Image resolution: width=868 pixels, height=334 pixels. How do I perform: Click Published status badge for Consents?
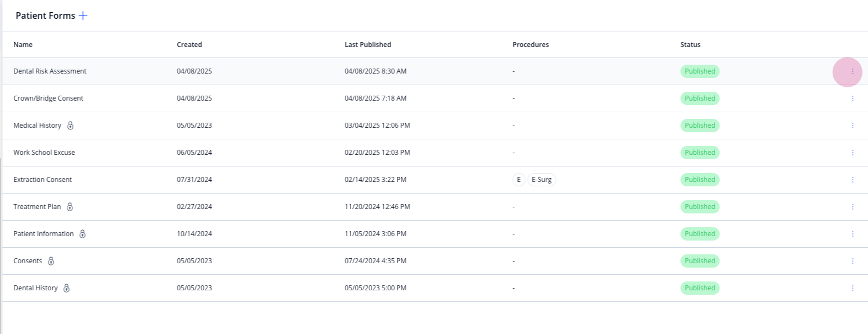700,261
